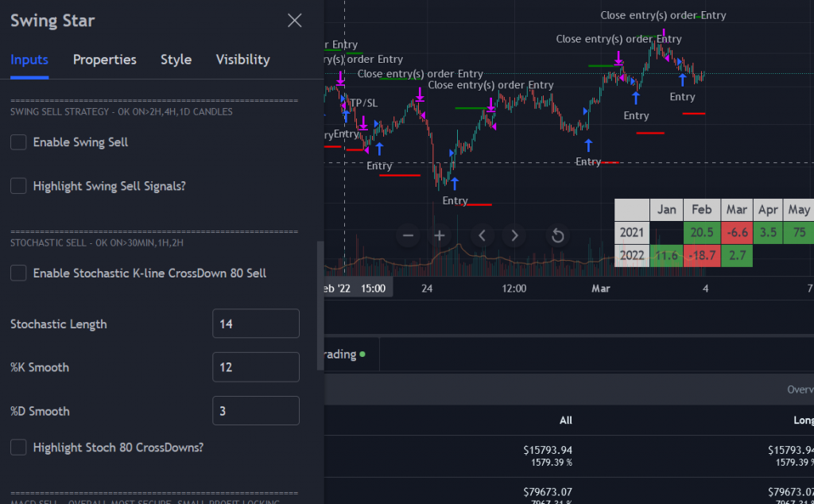Toggle Highlight Swing Sell Signals checkbox
The image size is (814, 504).
coord(18,186)
